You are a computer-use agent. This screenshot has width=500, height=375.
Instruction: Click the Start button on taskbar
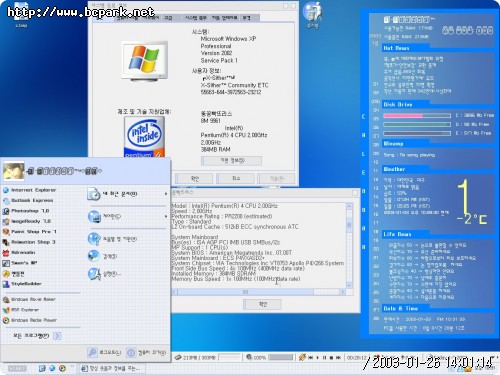17,368
